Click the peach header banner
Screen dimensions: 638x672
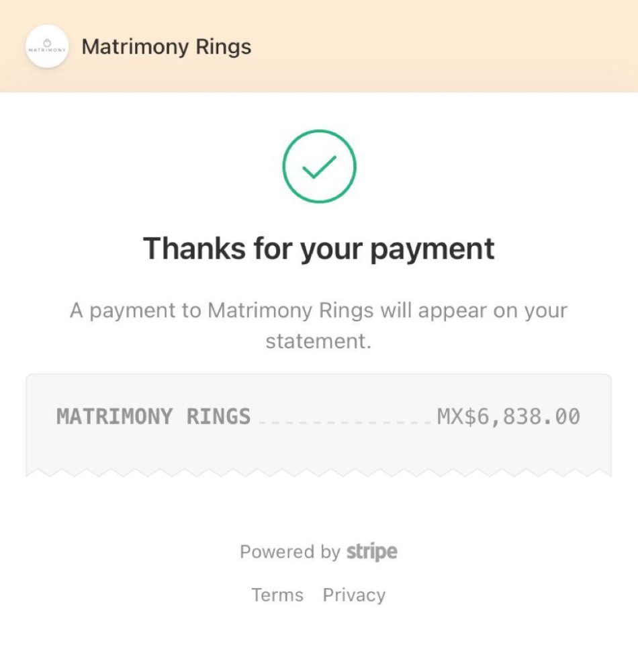point(319,46)
